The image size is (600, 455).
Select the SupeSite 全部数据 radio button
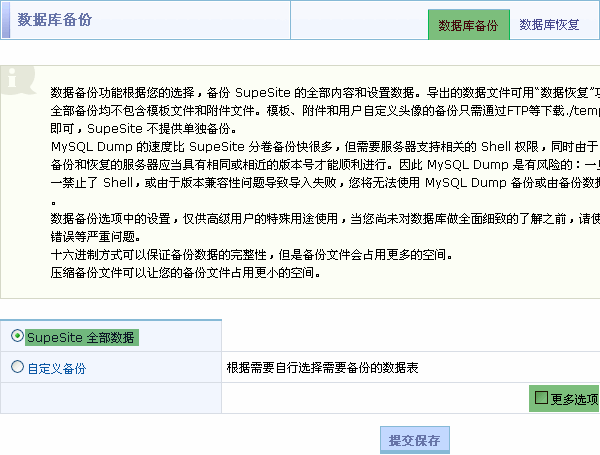point(17,336)
